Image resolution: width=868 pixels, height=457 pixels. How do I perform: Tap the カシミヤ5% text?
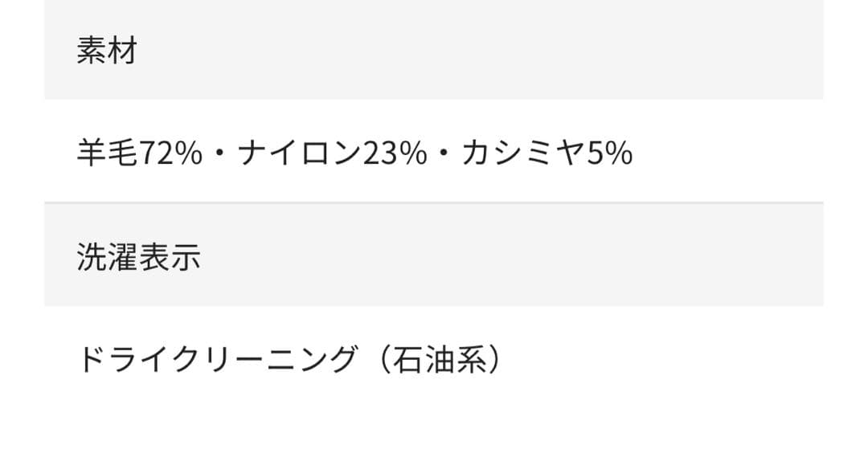click(547, 153)
